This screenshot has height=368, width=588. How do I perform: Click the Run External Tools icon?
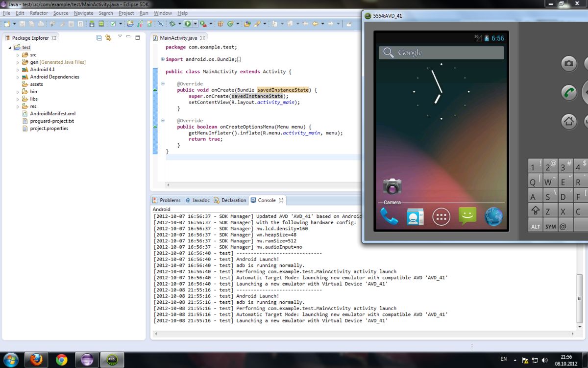tap(202, 24)
